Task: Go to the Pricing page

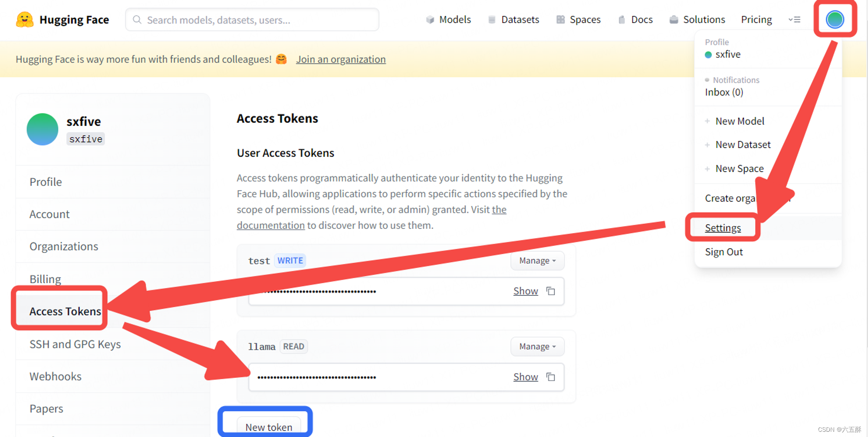Action: [756, 20]
